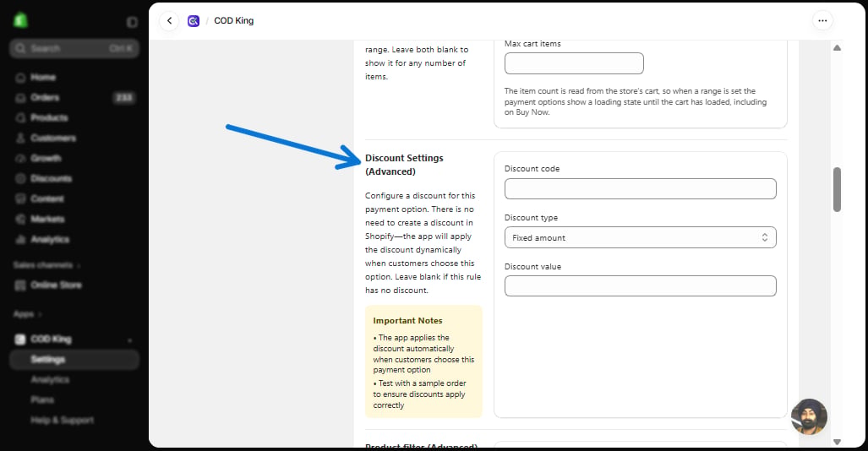Click the Growth icon in sidebar
The height and width of the screenshot is (451, 868).
(x=20, y=158)
